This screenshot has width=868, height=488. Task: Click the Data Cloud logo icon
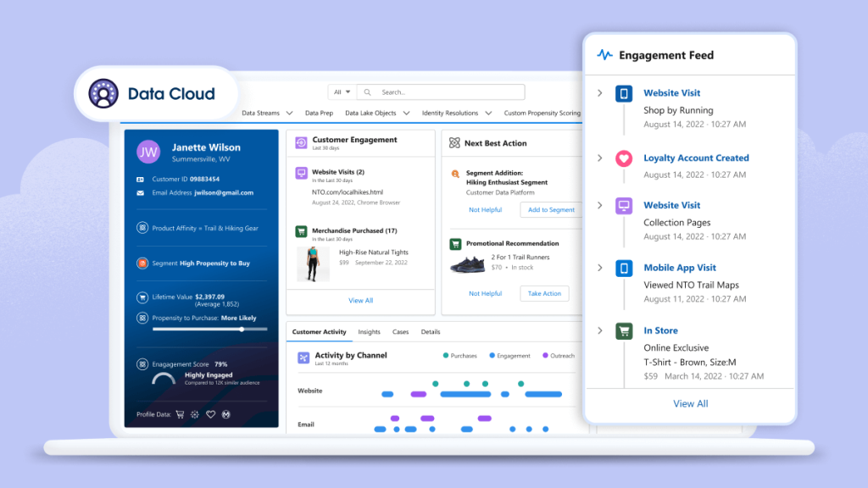click(104, 94)
